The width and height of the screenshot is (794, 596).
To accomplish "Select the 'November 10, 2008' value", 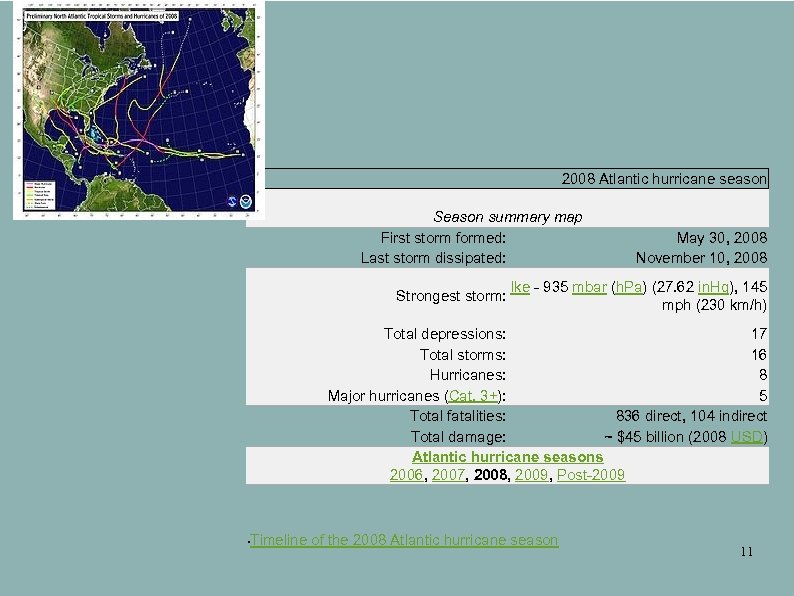I will point(701,258).
